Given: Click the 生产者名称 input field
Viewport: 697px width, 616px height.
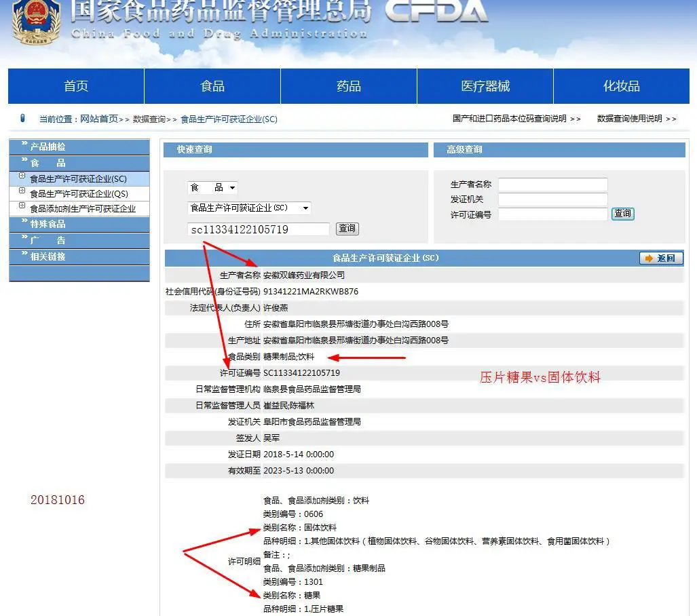Looking at the screenshot, I should [x=553, y=185].
